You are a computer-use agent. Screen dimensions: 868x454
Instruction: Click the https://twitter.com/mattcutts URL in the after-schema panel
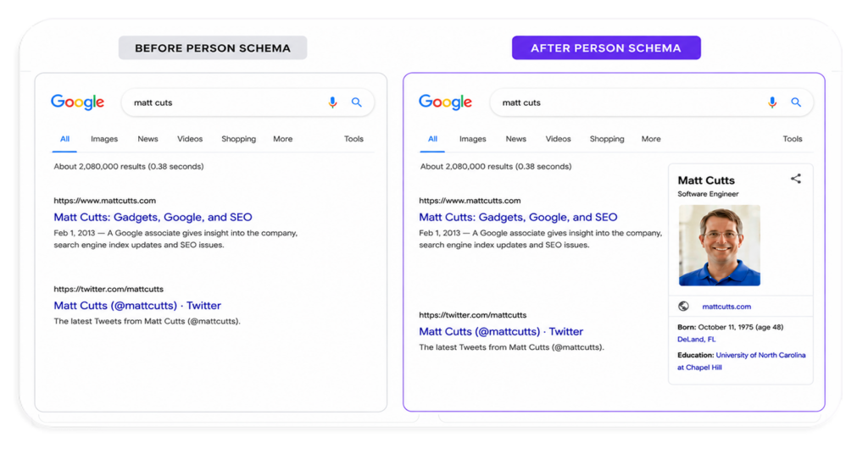pos(473,315)
